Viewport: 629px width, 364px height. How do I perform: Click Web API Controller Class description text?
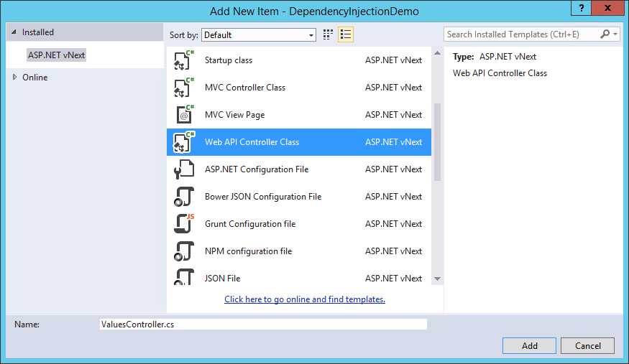500,73
